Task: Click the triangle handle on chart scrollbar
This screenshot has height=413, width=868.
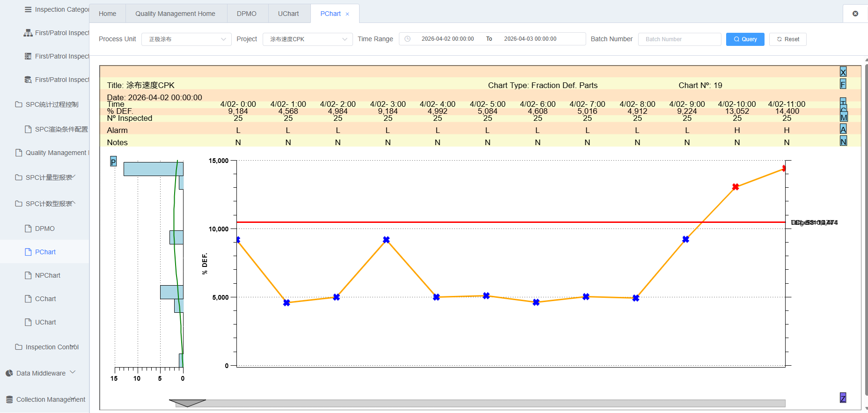Action: [x=187, y=403]
